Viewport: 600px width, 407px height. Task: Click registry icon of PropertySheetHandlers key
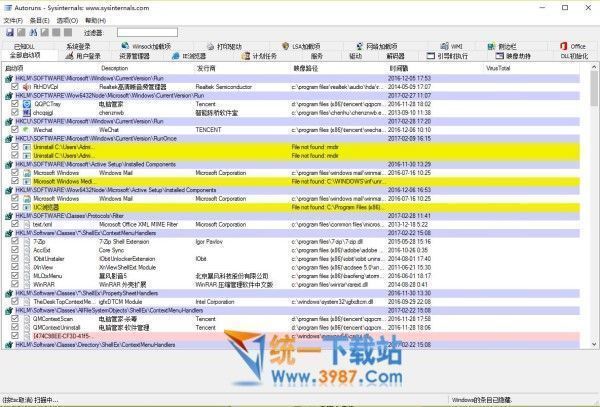(x=8, y=293)
